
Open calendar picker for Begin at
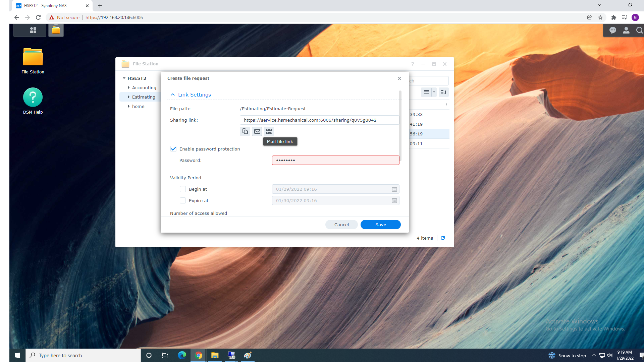[394, 189]
